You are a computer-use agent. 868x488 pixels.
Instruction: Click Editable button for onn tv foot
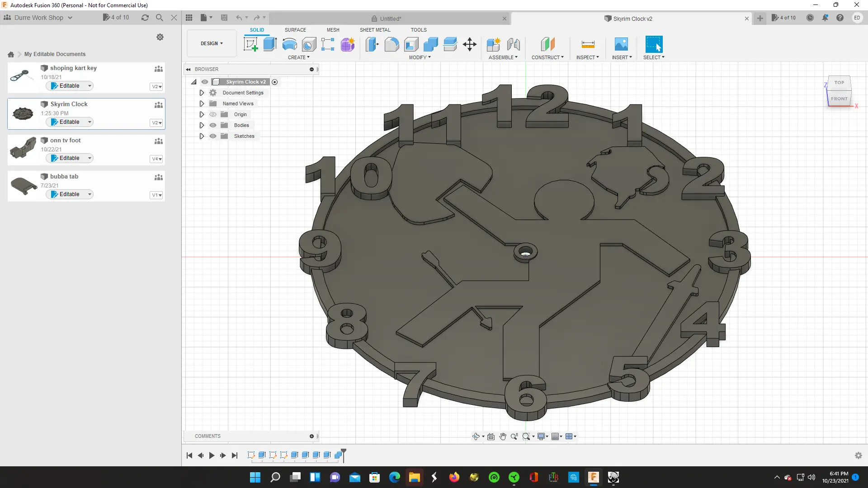coord(70,158)
